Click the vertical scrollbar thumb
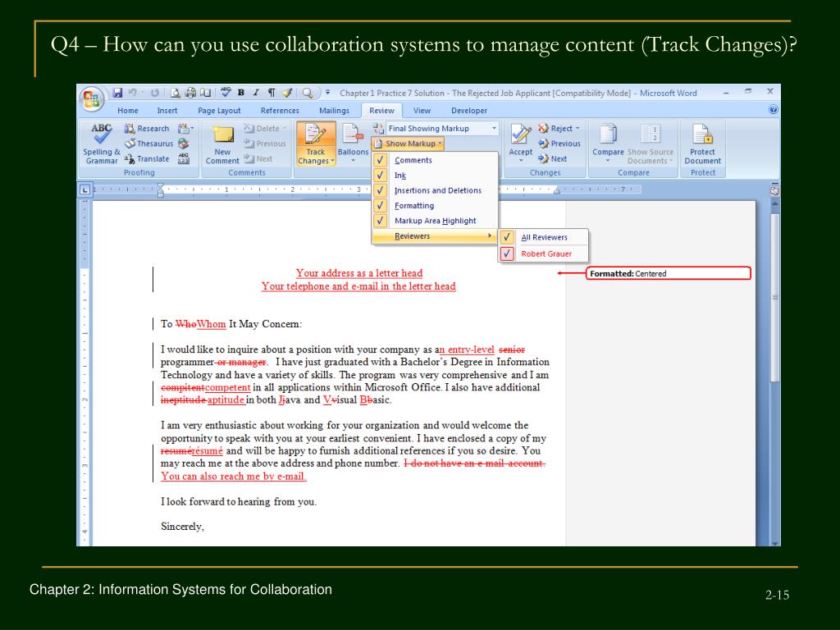 [x=774, y=297]
